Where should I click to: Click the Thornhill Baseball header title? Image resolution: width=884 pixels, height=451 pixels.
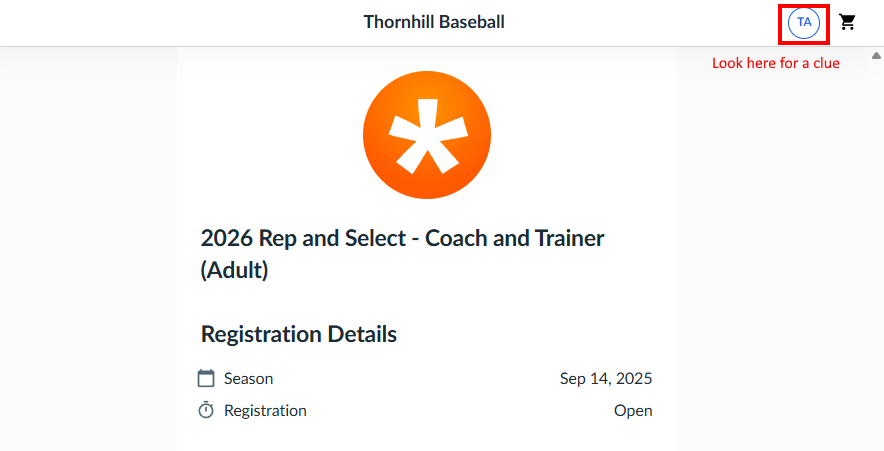coord(434,21)
